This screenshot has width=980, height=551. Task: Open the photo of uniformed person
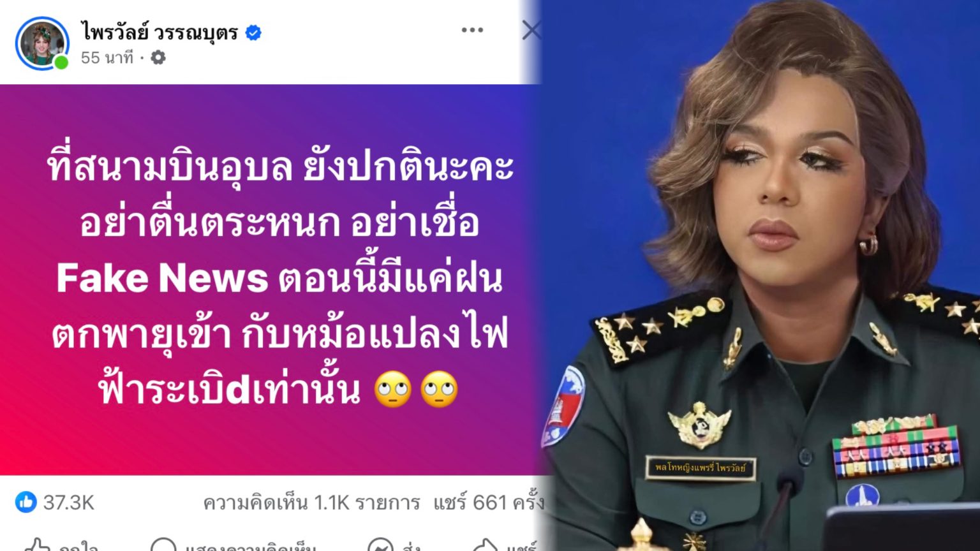click(x=761, y=275)
